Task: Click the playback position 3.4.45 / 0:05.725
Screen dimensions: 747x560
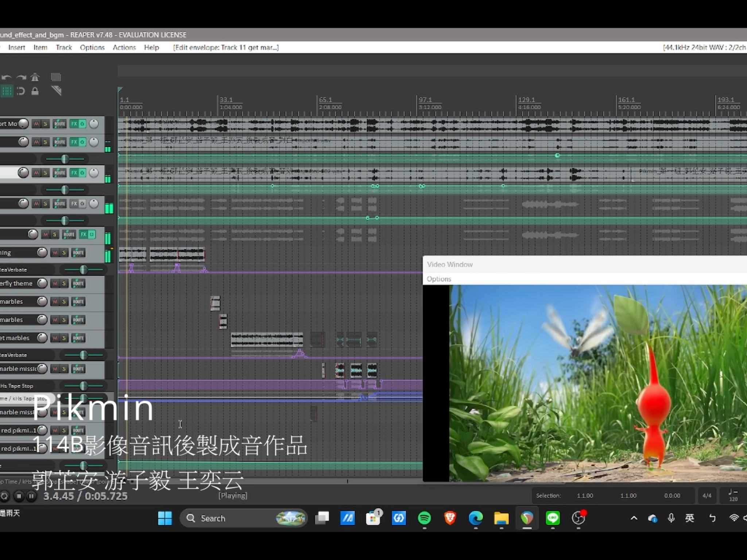Action: click(85, 496)
